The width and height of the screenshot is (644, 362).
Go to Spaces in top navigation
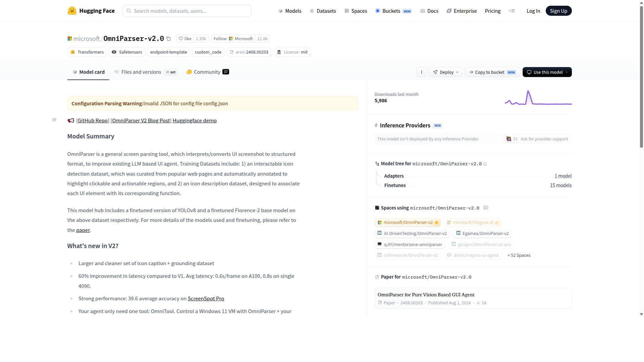[x=356, y=11]
